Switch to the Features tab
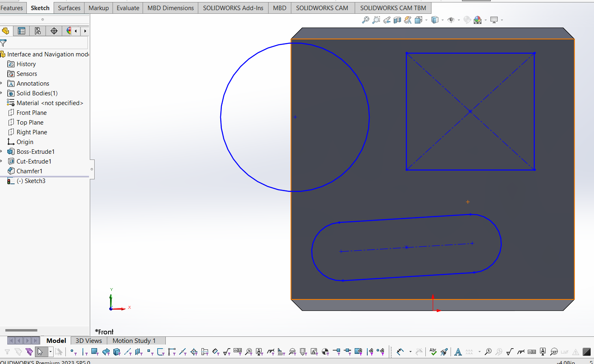 (x=12, y=8)
